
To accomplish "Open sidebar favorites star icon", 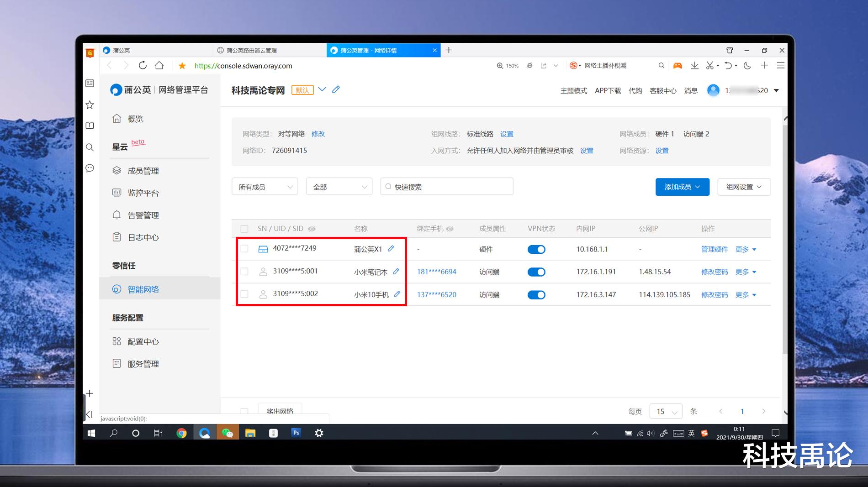I will tap(90, 105).
